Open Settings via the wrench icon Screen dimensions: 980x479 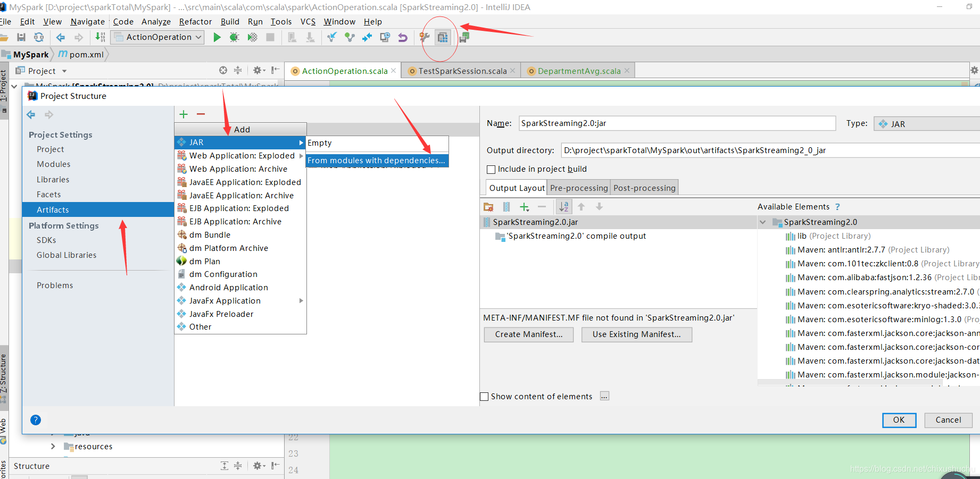(425, 37)
